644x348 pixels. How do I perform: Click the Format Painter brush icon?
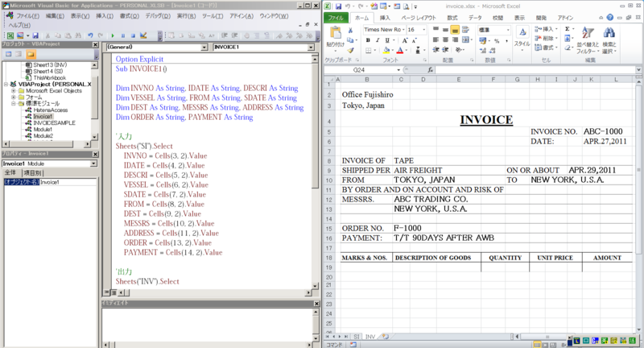[350, 50]
